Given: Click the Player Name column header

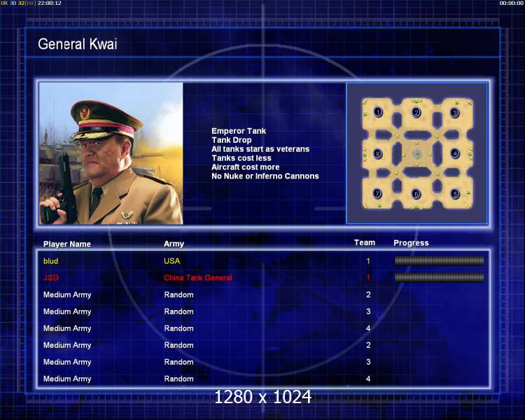Looking at the screenshot, I should pos(67,244).
